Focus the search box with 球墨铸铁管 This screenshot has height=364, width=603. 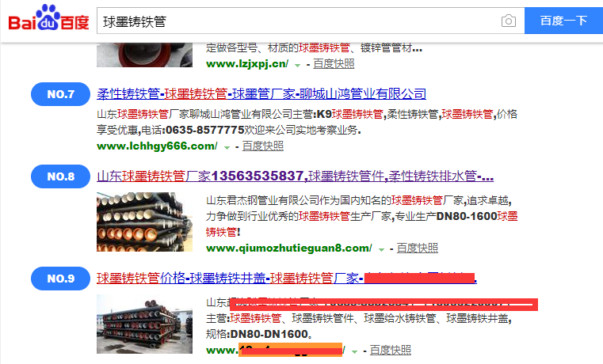311,21
